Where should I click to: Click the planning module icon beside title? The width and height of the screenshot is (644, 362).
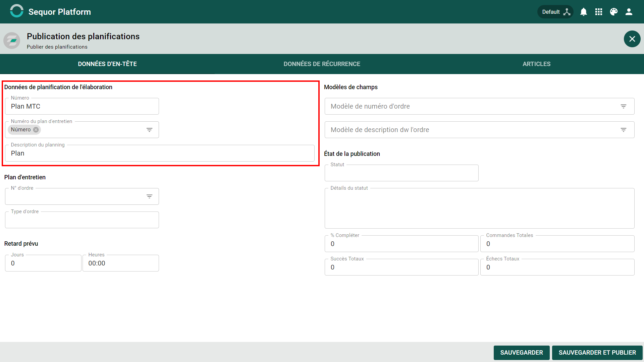tap(12, 41)
